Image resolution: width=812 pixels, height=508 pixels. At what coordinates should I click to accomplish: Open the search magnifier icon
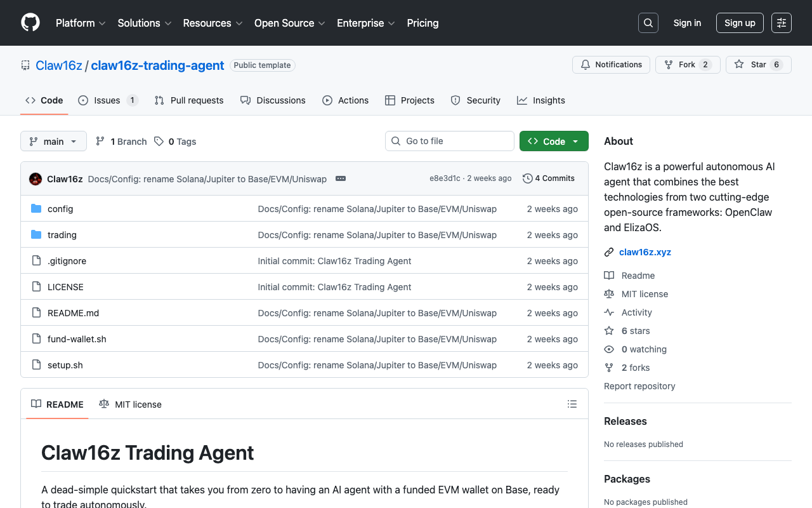(648, 23)
